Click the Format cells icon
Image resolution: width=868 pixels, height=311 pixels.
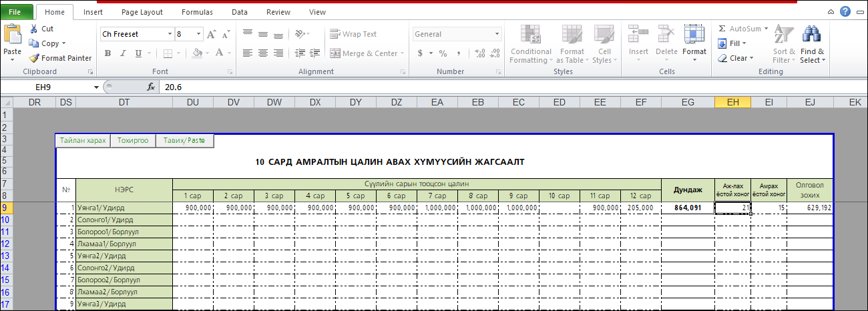point(694,35)
